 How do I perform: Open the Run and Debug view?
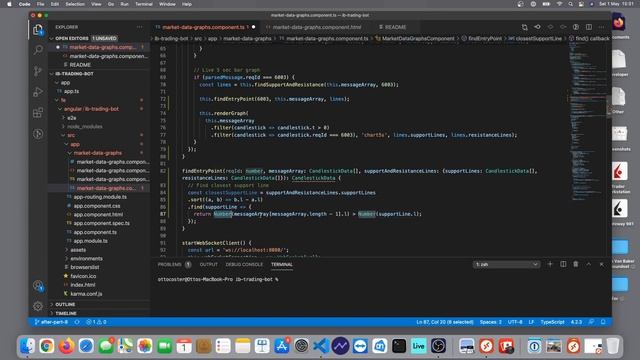pyautogui.click(x=38, y=92)
